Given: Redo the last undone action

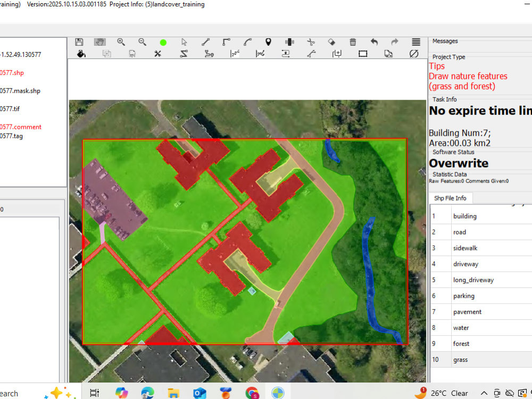Looking at the screenshot, I should [395, 42].
